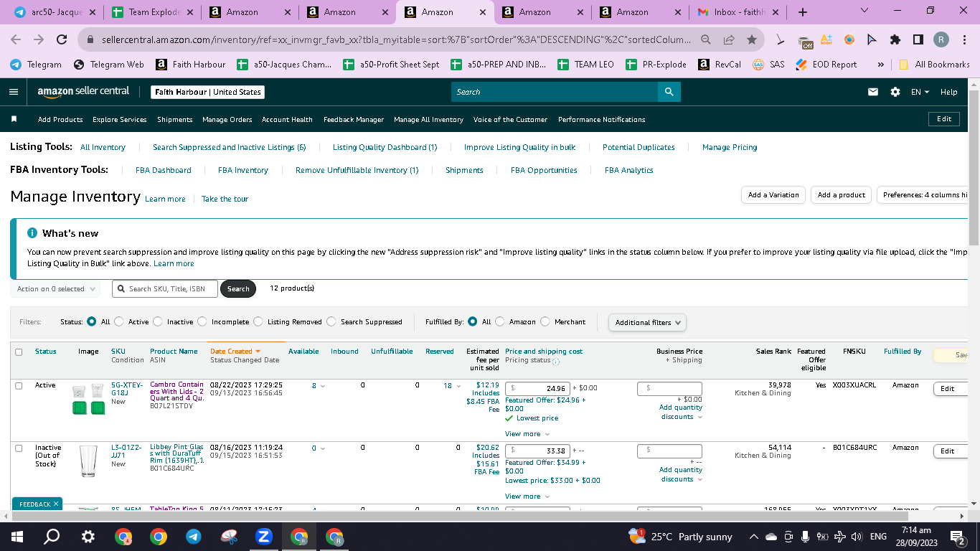This screenshot has width=980, height=551.
Task: Go back with the browser back arrow
Action: pos(16,39)
